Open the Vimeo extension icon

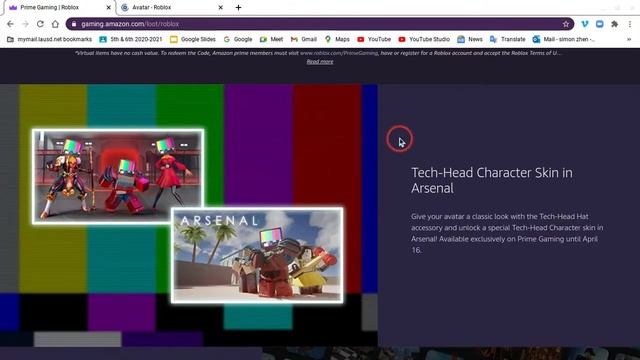click(x=584, y=24)
